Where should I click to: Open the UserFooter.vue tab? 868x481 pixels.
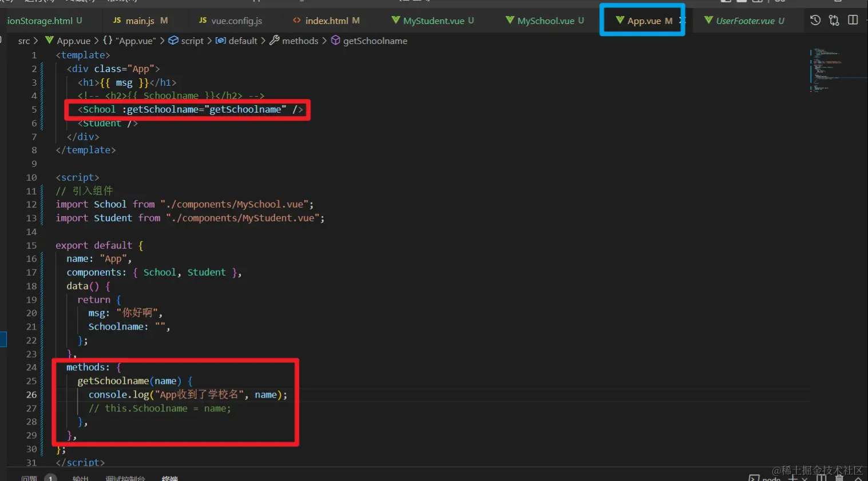click(744, 21)
